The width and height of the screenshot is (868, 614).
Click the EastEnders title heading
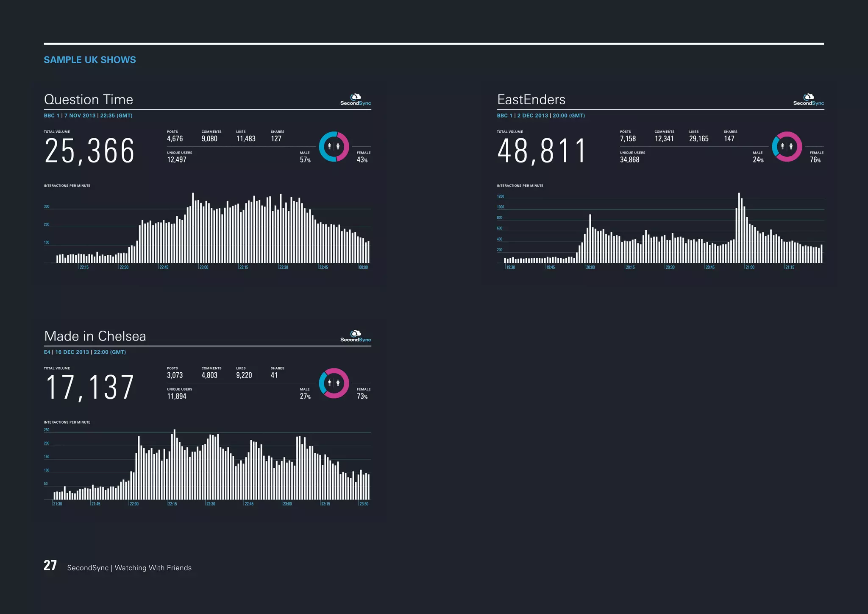pos(531,100)
